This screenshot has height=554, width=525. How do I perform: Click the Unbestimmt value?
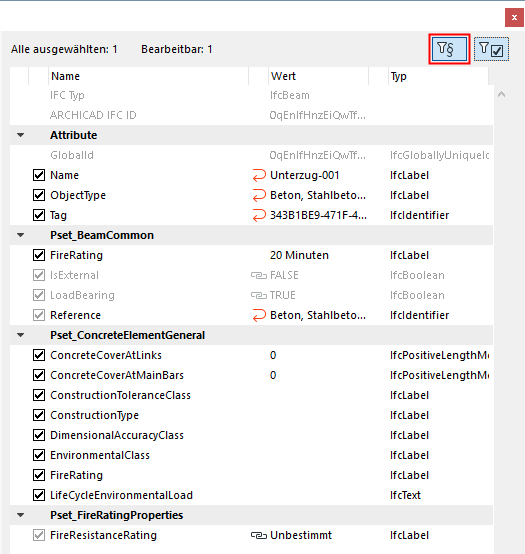(301, 535)
